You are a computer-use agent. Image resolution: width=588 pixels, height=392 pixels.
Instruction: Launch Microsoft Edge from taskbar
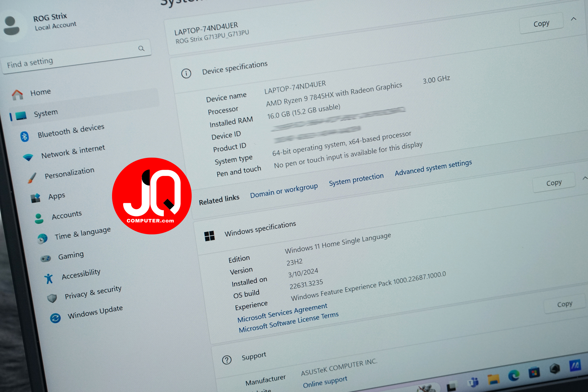(x=514, y=376)
